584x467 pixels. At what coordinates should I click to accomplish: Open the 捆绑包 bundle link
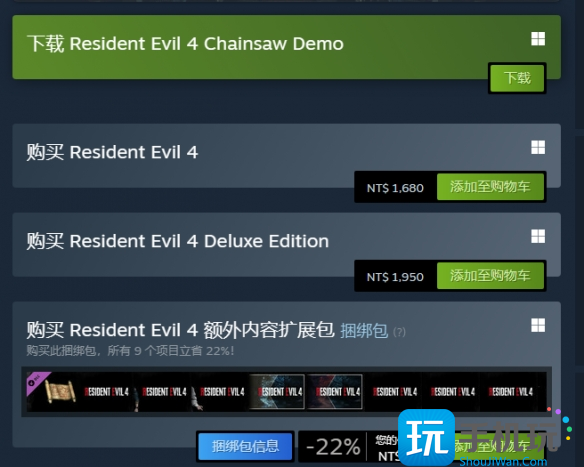364,331
